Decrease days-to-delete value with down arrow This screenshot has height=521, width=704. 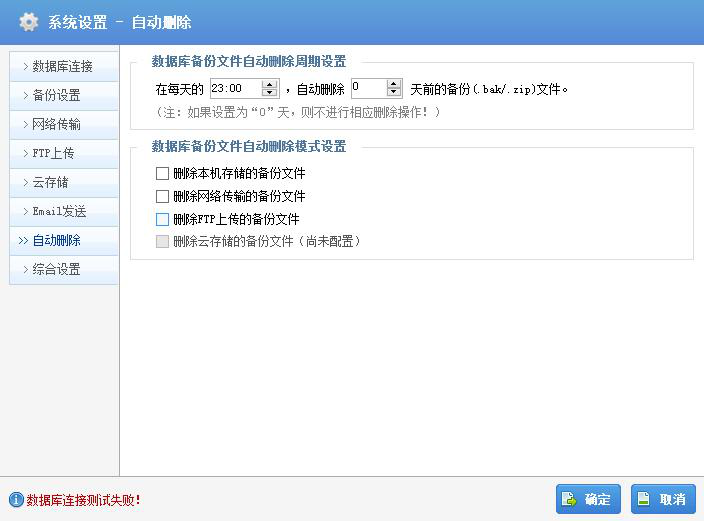point(394,92)
